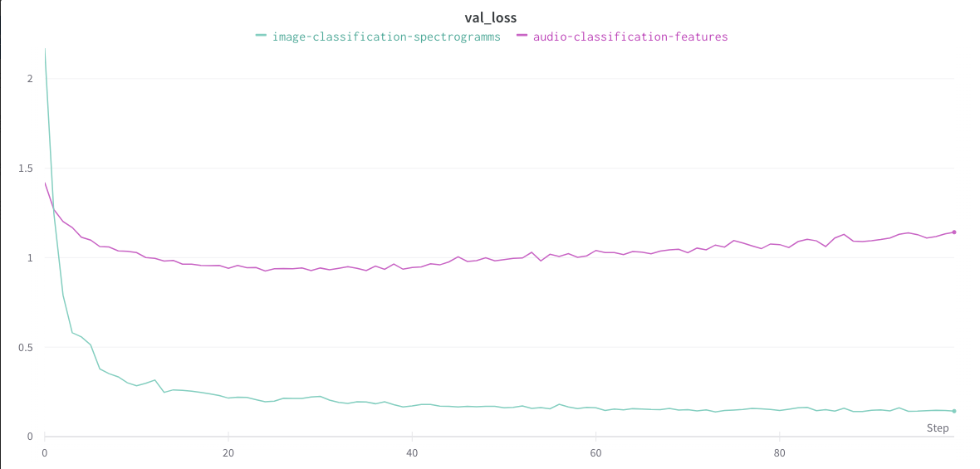Click the val_loss chart title
The image size is (980, 469).
(490, 17)
